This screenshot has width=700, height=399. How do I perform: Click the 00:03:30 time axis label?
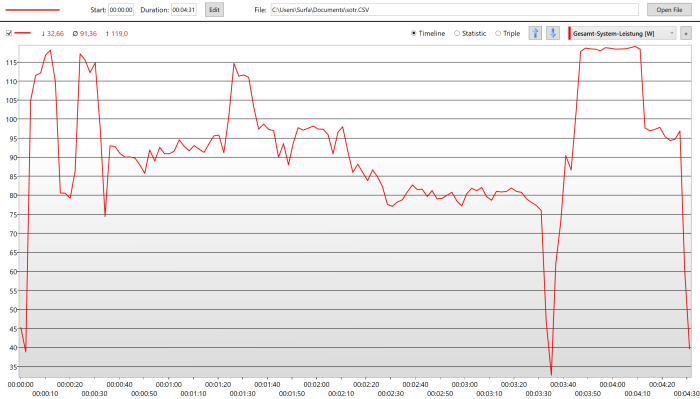tap(538, 394)
